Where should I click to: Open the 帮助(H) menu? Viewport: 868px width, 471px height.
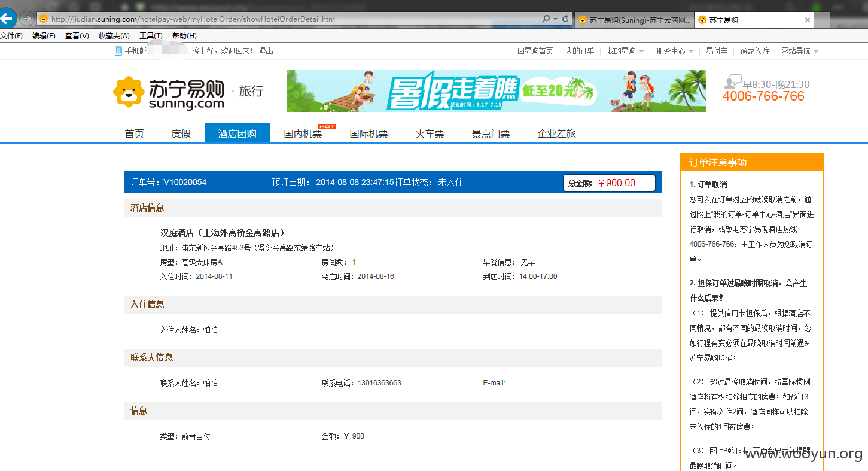184,36
